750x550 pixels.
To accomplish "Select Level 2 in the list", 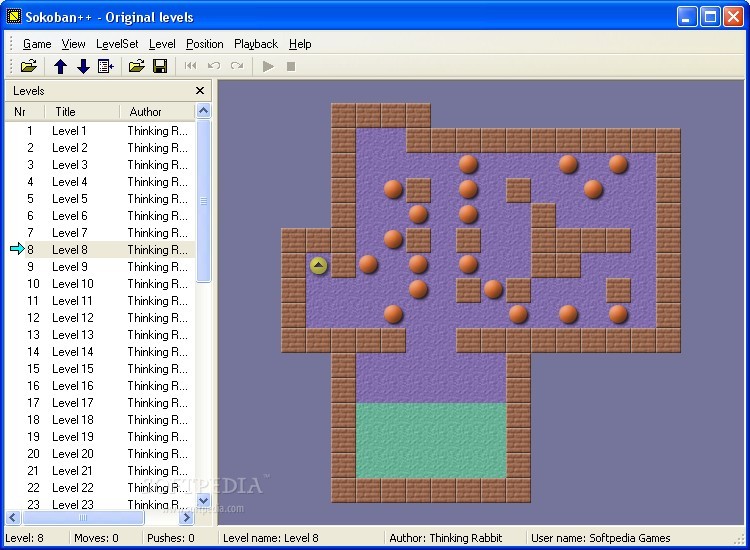I will click(x=100, y=148).
